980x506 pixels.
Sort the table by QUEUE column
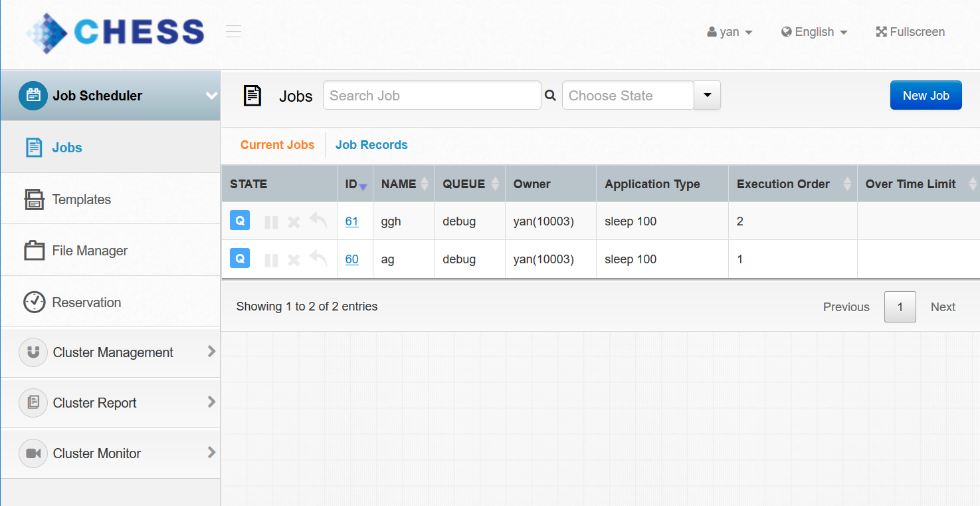(x=470, y=184)
